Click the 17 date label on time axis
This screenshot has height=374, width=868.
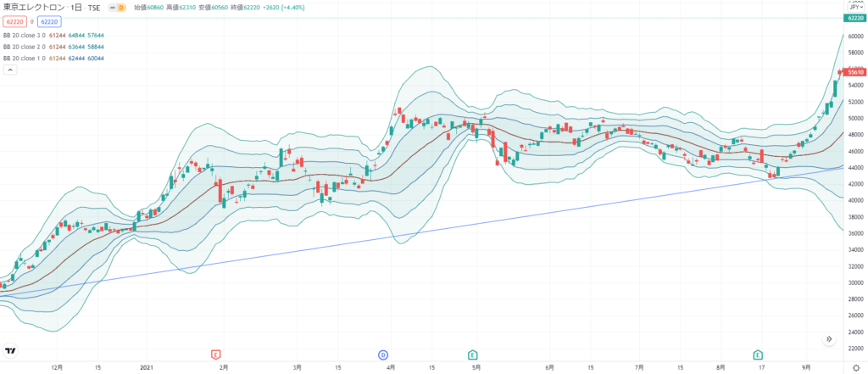tap(762, 367)
